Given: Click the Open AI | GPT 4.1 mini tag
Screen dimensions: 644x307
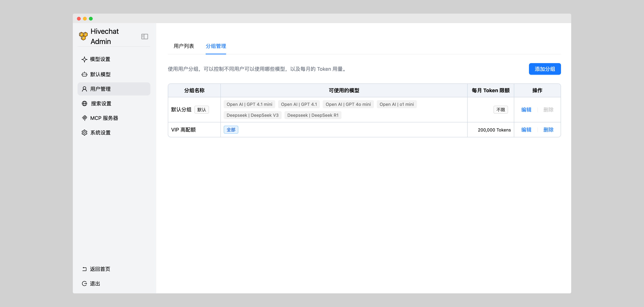Looking at the screenshot, I should [249, 104].
